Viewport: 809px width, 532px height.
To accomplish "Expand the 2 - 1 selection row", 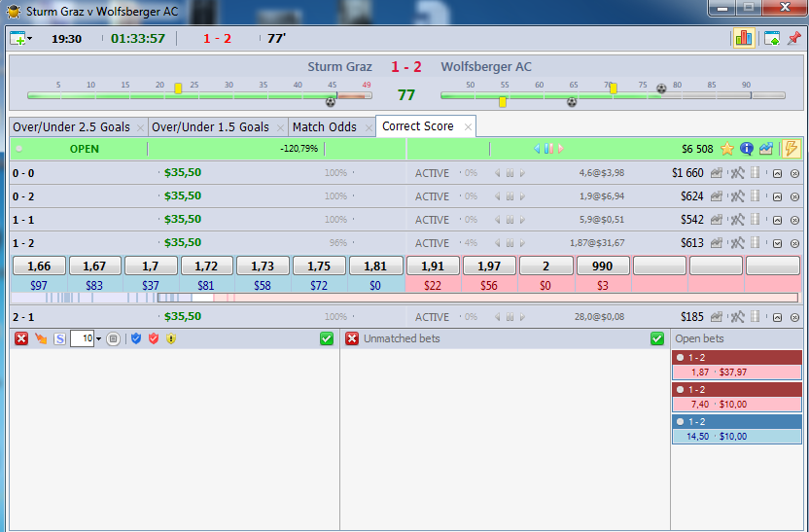I will coord(777,317).
